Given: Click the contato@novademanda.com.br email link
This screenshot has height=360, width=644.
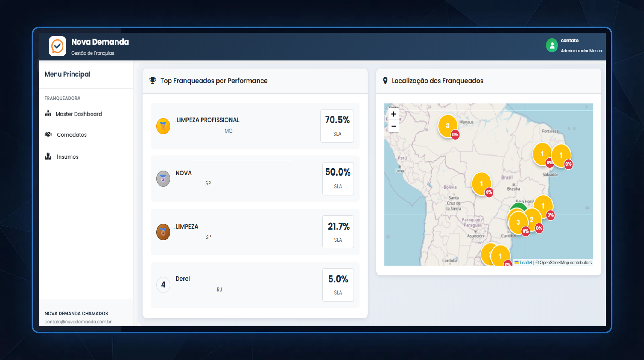Looking at the screenshot, I should coord(78,321).
